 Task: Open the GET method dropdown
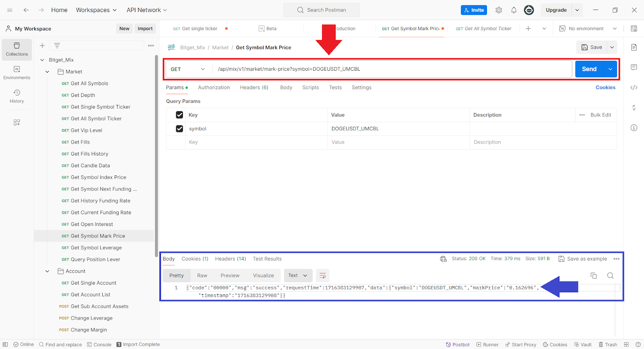pos(188,69)
